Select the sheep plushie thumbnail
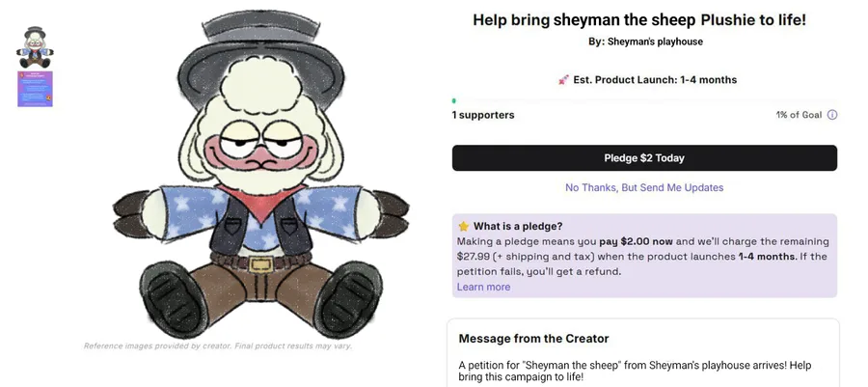The width and height of the screenshot is (868, 387). pos(35,47)
